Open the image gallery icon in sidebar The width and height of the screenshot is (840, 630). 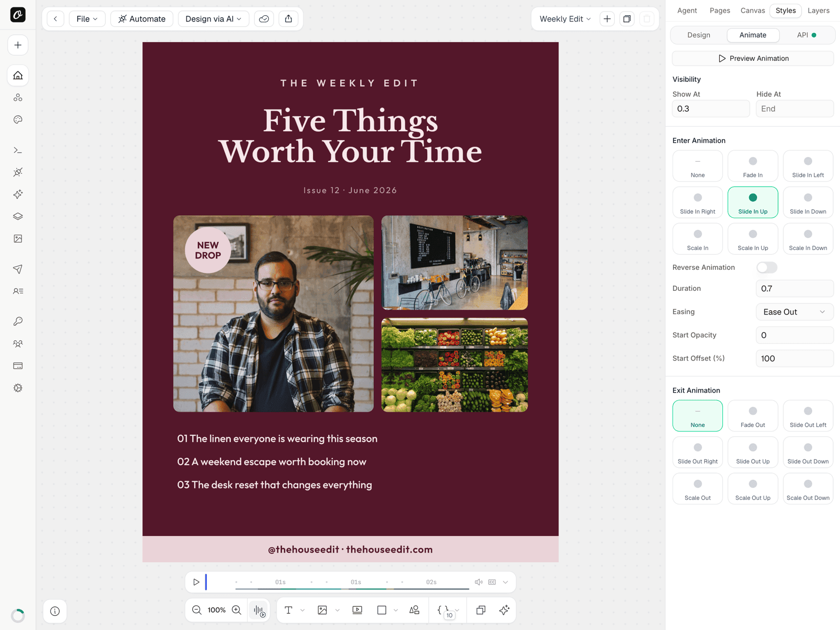[x=18, y=239]
